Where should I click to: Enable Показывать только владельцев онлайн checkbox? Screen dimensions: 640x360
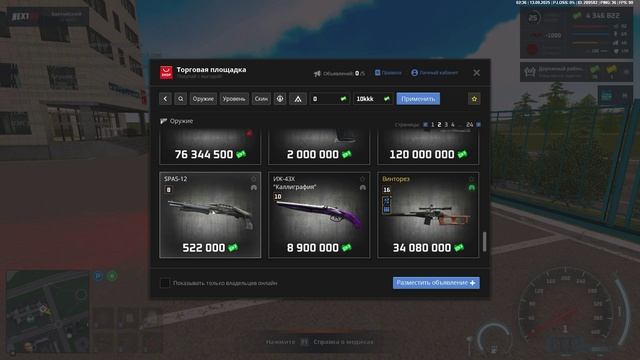click(165, 283)
